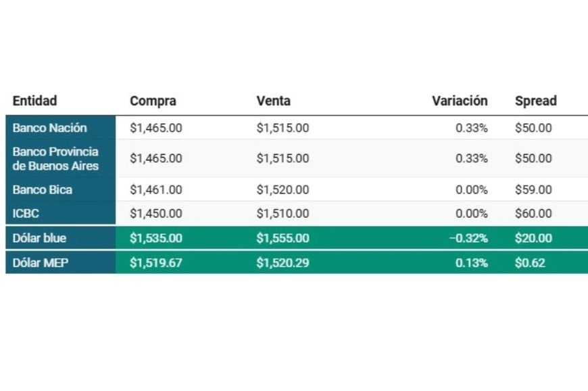The image size is (588, 391).
Task: Click the Dólar MEP row label
Action: (41, 263)
